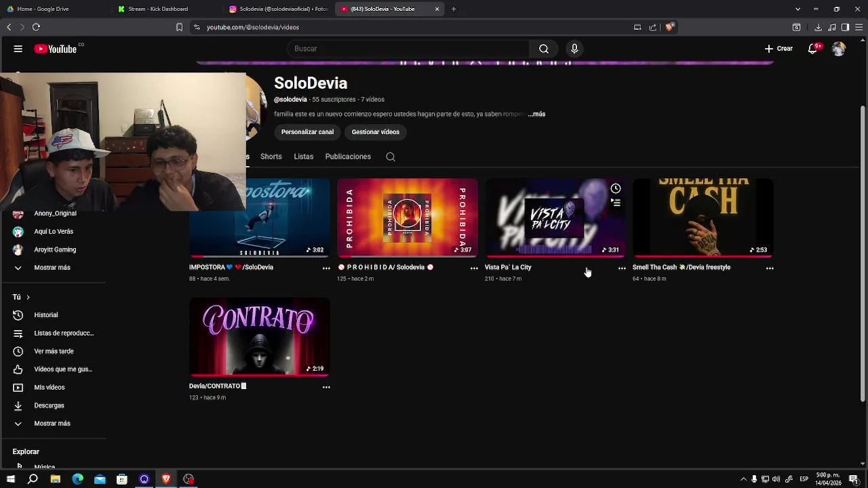Viewport: 868px width, 488px height.
Task: Reload the page in browser
Action: tap(36, 27)
